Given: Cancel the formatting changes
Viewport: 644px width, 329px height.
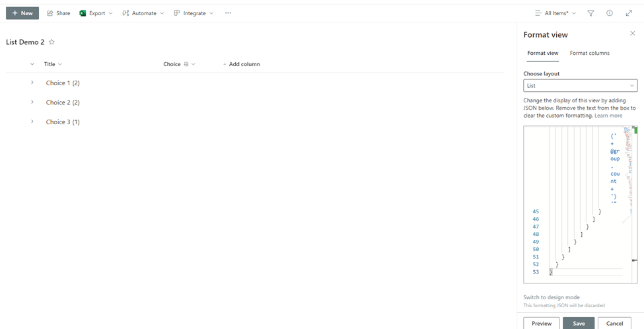Looking at the screenshot, I should click(x=614, y=323).
